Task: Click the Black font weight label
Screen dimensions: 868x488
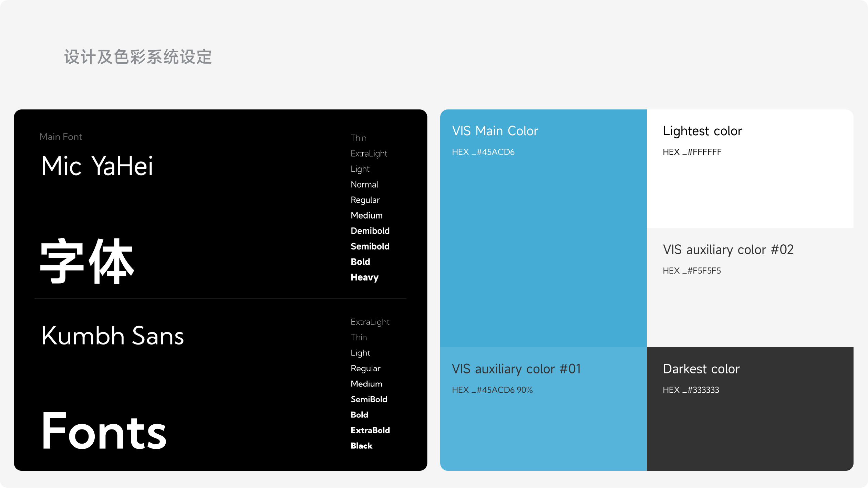Action: pos(361,446)
